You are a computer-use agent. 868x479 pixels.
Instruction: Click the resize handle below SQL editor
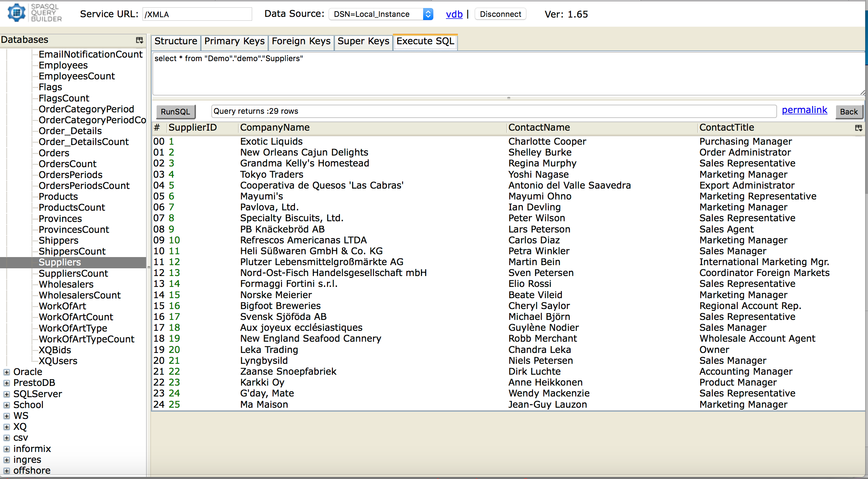(x=508, y=99)
